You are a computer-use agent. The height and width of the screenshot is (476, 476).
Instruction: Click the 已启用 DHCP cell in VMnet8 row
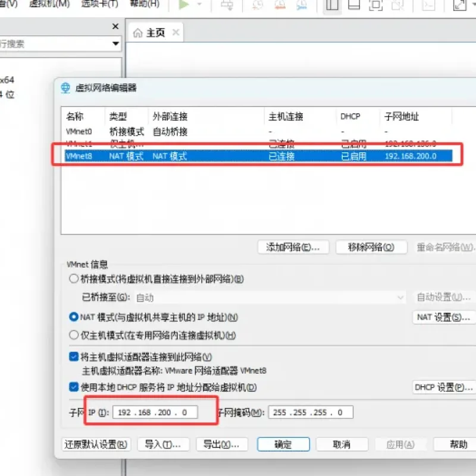click(x=353, y=156)
